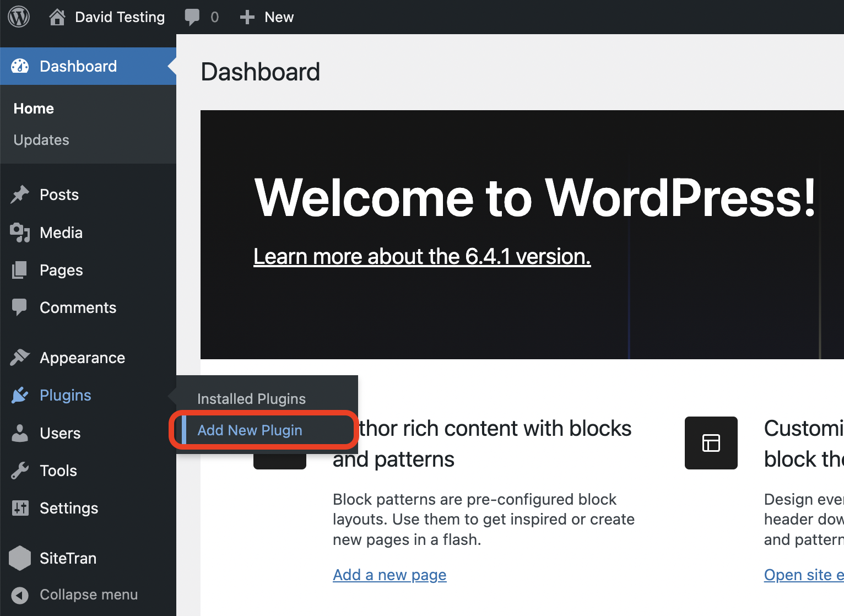Click the Collapse menu arrow icon

pyautogui.click(x=20, y=595)
